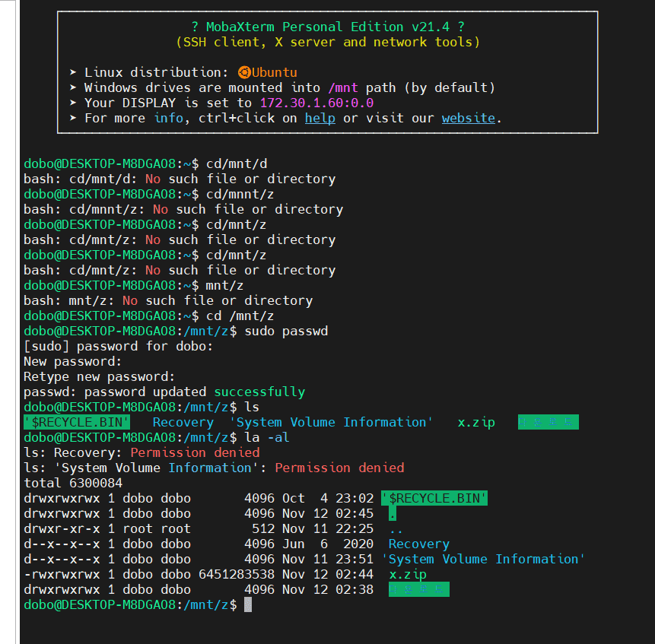
Task: Click the highlighted "." current directory entry
Action: [393, 514]
